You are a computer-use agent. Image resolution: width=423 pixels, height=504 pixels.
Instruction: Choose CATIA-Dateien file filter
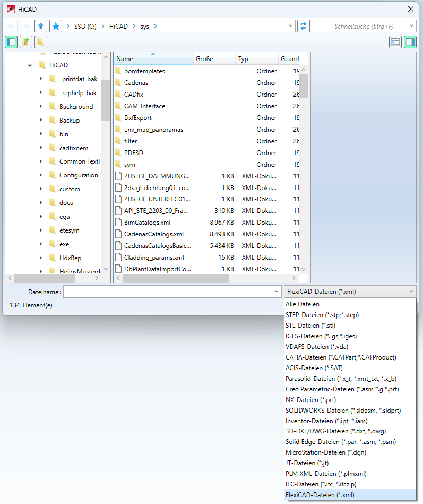[350, 357]
